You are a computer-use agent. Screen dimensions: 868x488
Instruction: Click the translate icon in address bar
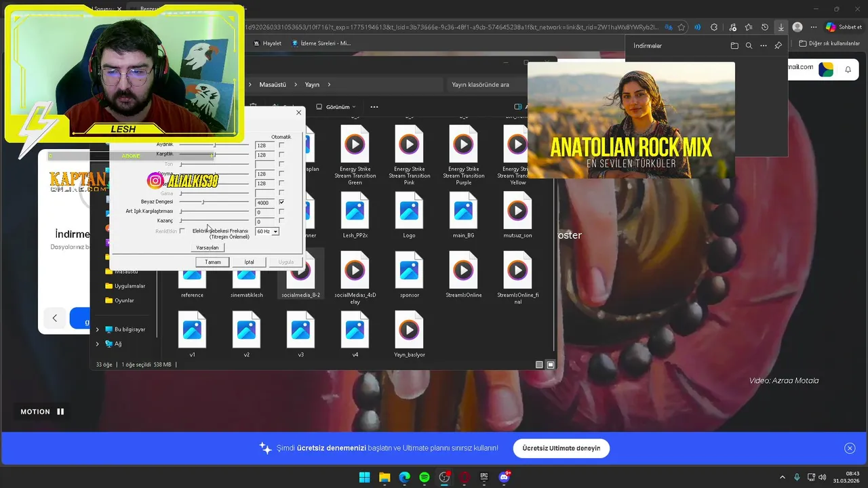point(669,27)
